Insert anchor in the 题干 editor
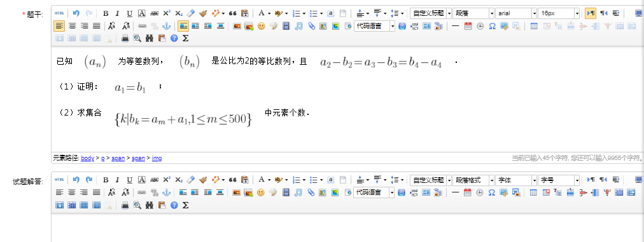The height and width of the screenshot is (242, 644). [x=166, y=26]
